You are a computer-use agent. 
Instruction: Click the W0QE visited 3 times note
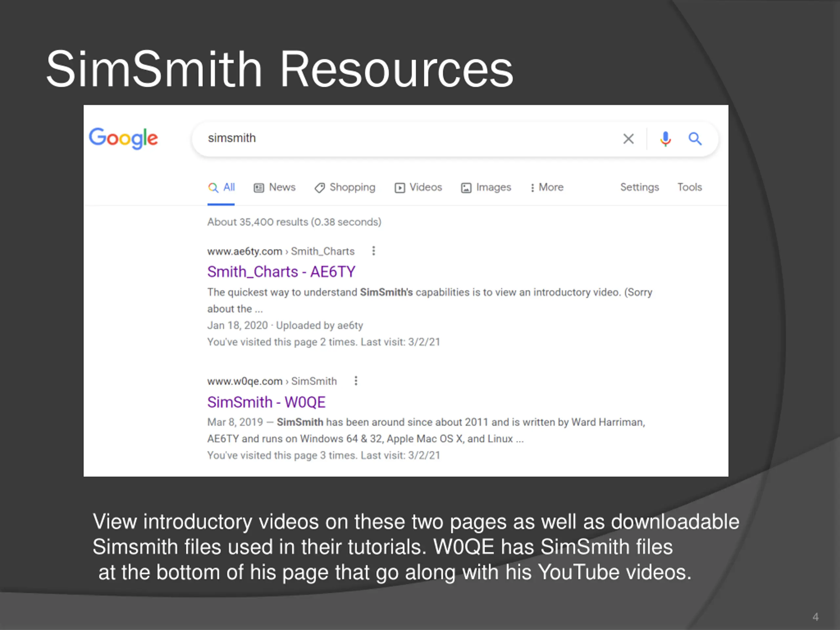[x=324, y=455]
